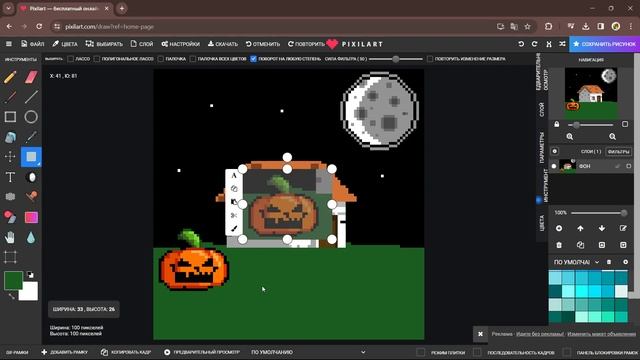Open the Цвета menu
This screenshot has height=360, width=640.
tap(64, 44)
